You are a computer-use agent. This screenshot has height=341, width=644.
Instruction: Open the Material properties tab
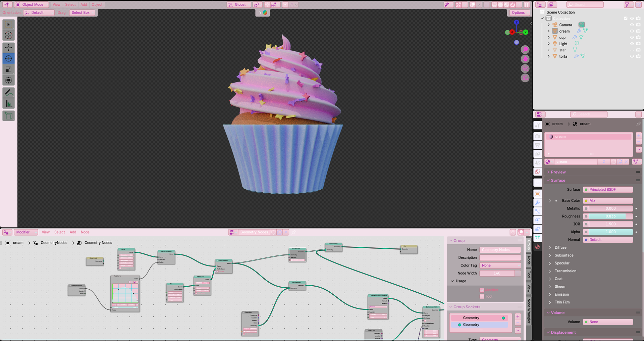(x=537, y=247)
